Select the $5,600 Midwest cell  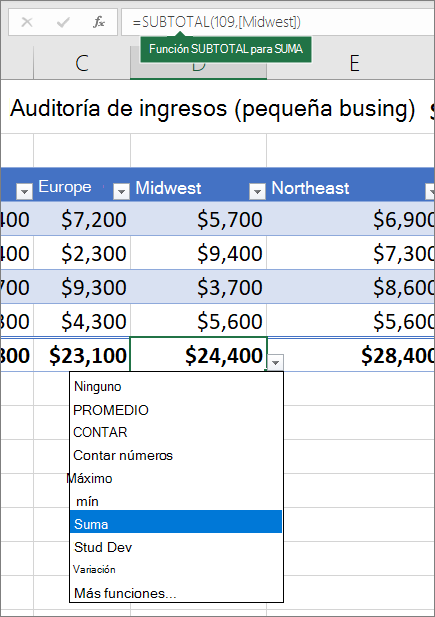point(198,321)
